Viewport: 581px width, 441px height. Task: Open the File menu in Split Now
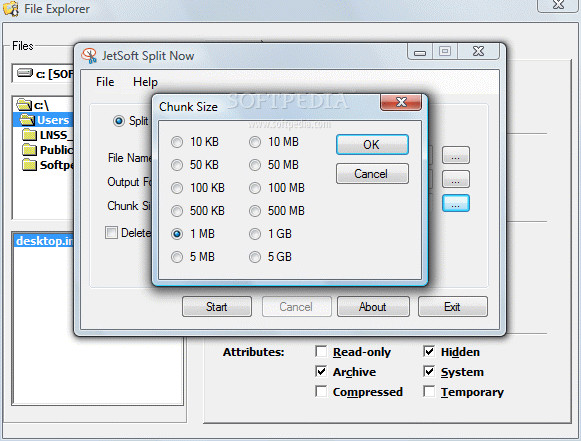tap(105, 82)
